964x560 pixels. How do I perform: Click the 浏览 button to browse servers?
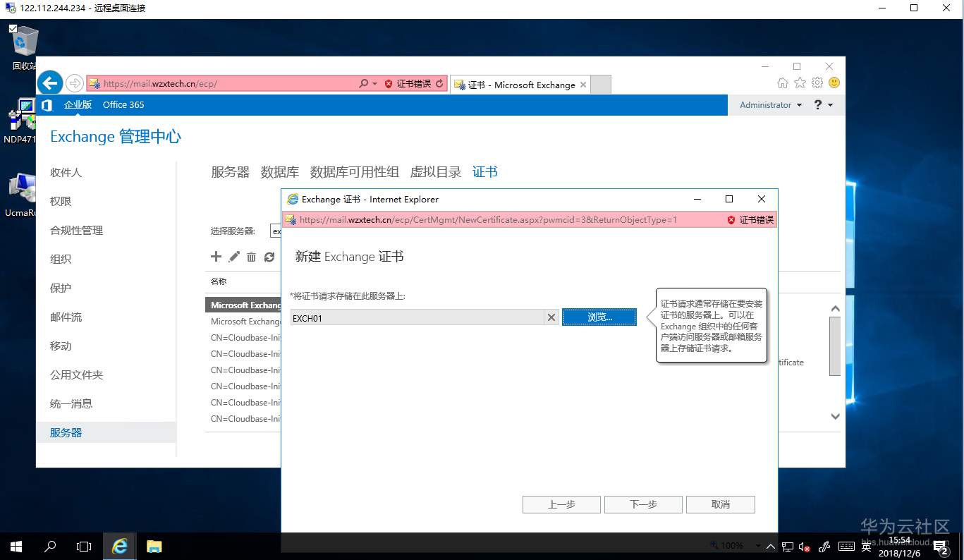click(x=599, y=317)
